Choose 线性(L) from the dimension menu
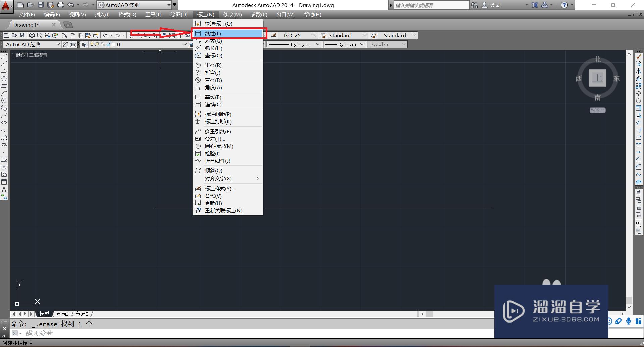Screen dimensions: 644x347 point(228,33)
